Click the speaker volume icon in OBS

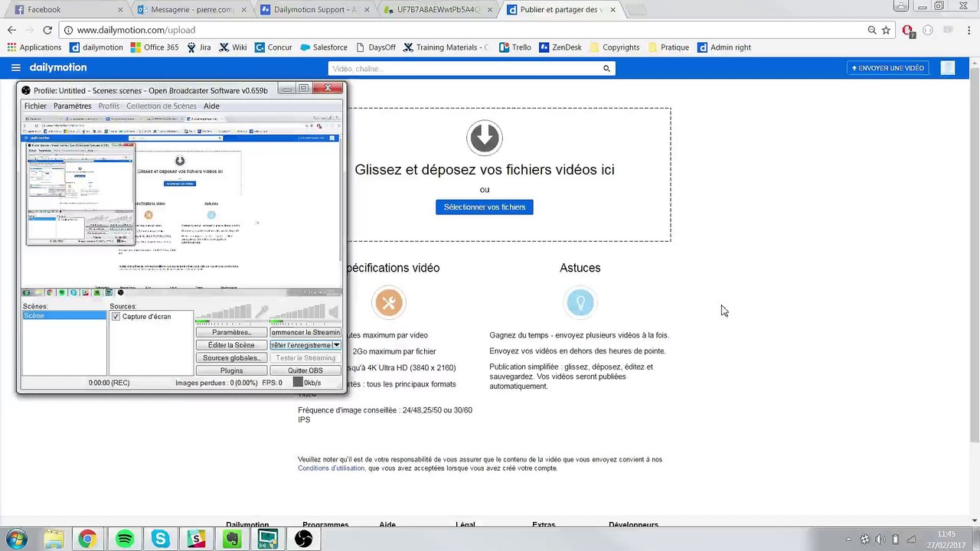pyautogui.click(x=334, y=311)
